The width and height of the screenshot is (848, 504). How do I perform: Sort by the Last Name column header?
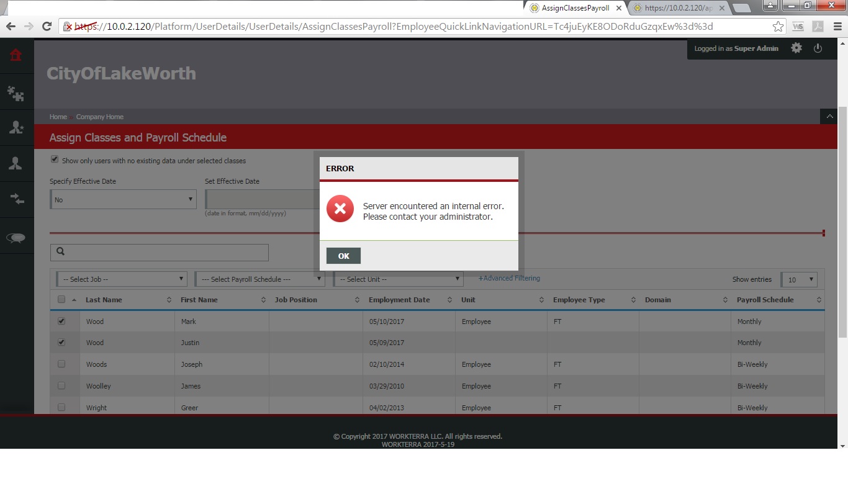[104, 300]
